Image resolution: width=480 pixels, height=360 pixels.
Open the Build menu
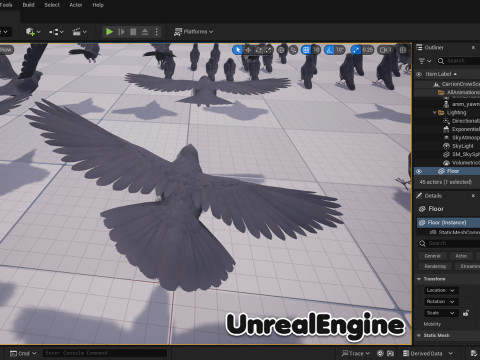[x=28, y=5]
